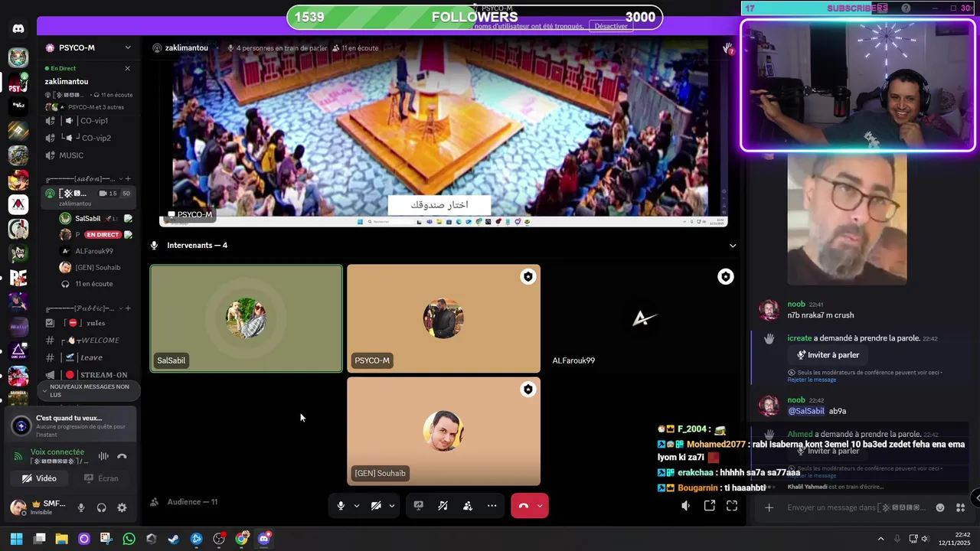Click Rejeter le message link
Screen dimensions: 980x551
[x=812, y=380]
